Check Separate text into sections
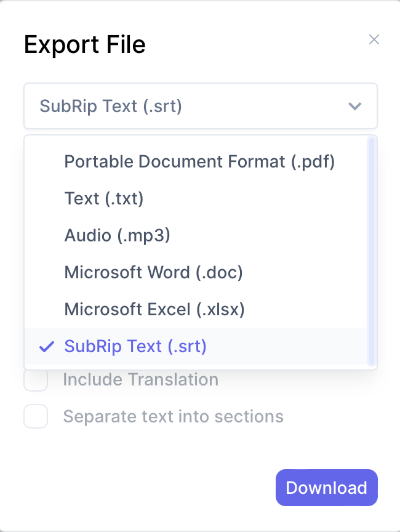Screen dimensions: 400x532 36,416
